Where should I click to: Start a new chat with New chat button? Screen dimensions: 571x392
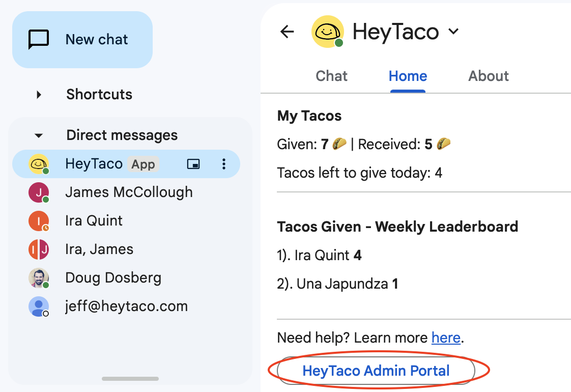[x=82, y=39]
